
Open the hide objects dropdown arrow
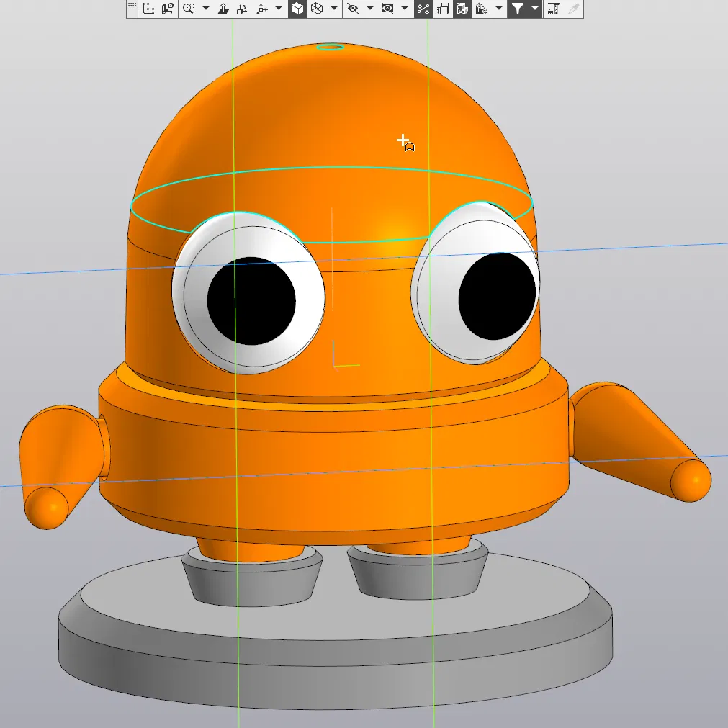pyautogui.click(x=370, y=9)
